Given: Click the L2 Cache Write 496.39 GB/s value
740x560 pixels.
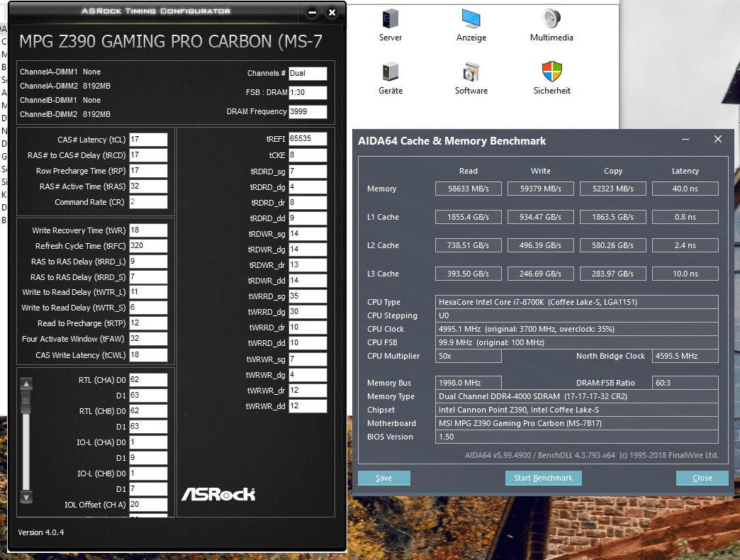Looking at the screenshot, I should click(x=540, y=245).
